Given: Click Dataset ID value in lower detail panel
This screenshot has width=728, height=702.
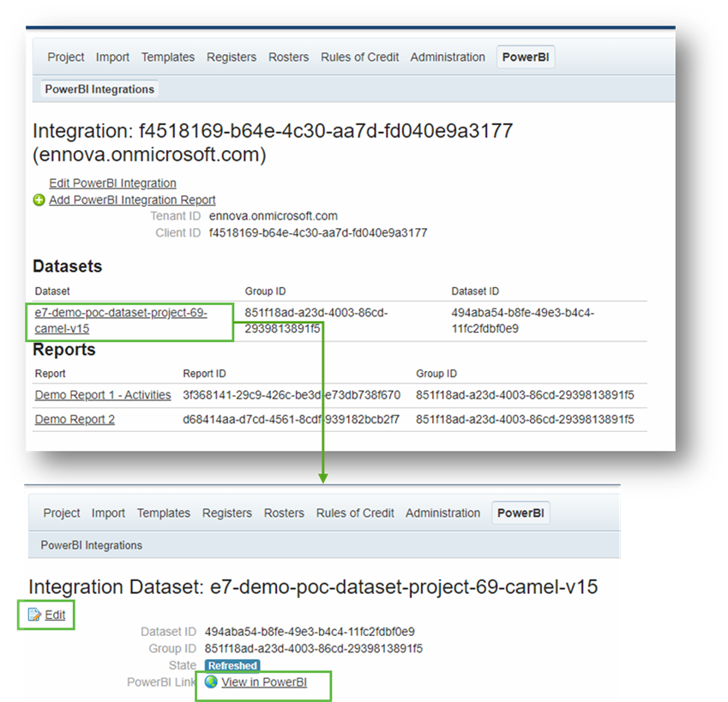Looking at the screenshot, I should (310, 632).
